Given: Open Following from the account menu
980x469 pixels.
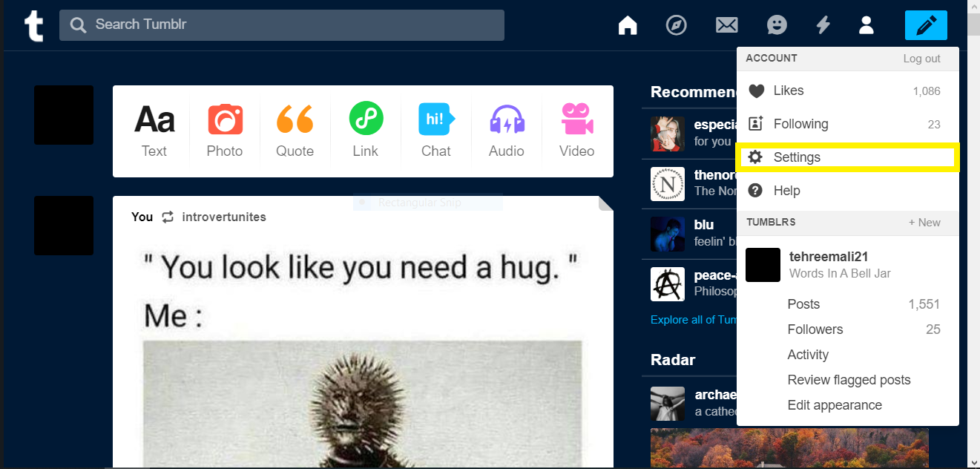Looking at the screenshot, I should [x=848, y=124].
